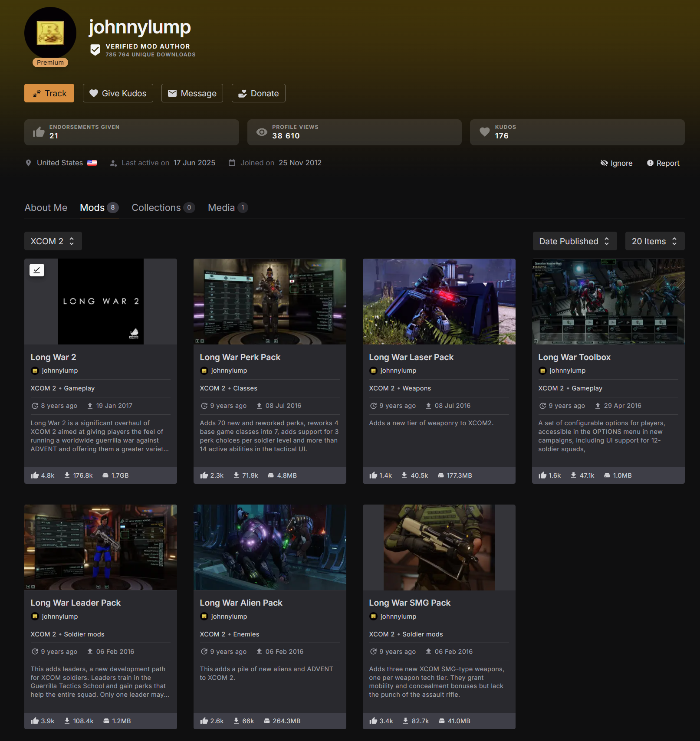
Task: Open the Long War 2 thumbnail image
Action: [101, 302]
